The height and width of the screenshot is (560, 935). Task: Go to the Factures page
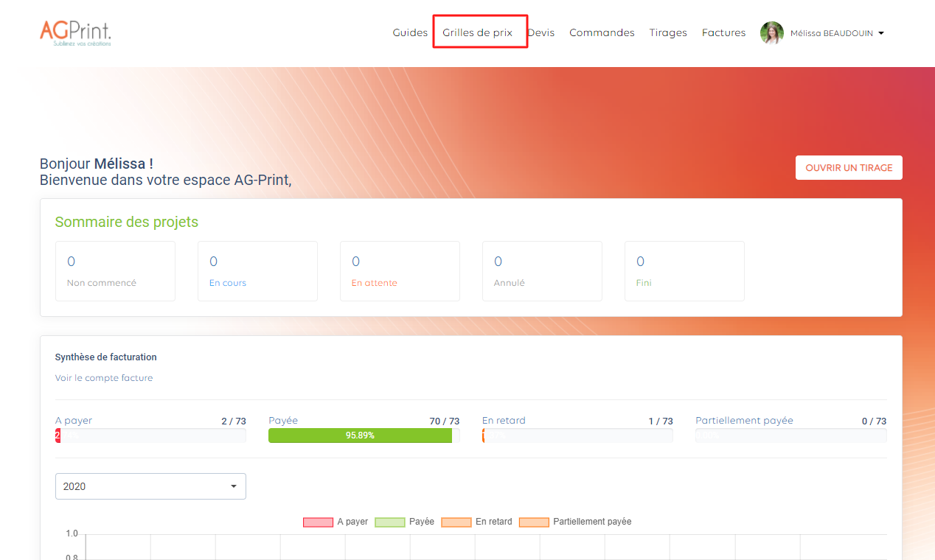723,33
